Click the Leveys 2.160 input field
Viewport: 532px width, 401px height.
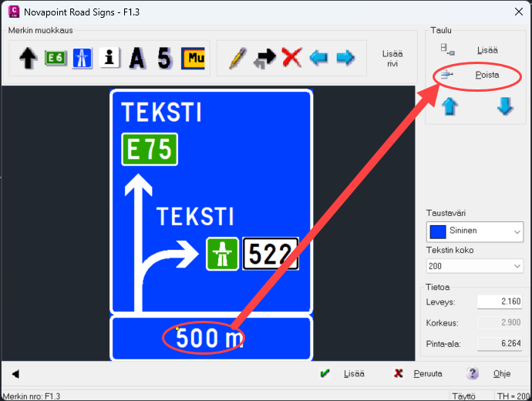pyautogui.click(x=500, y=302)
